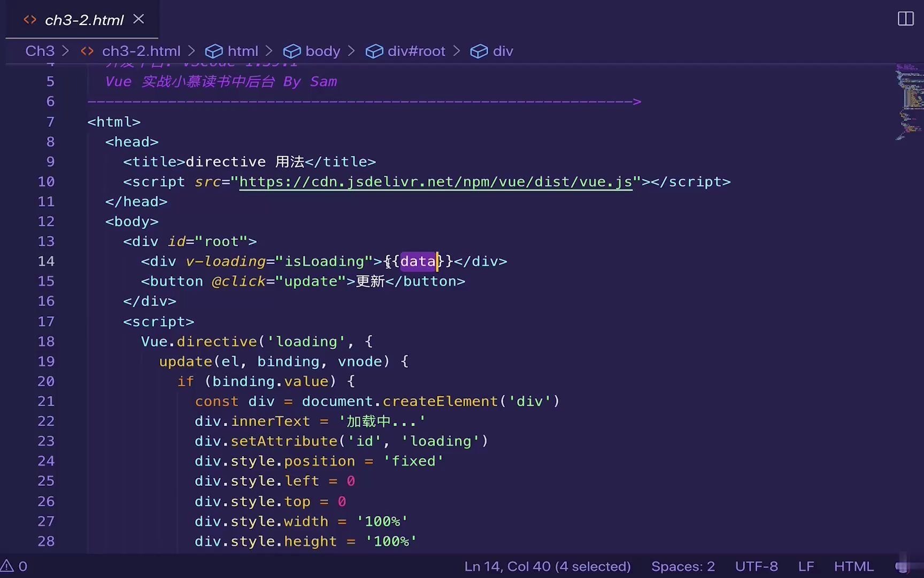Change the LF end-of-line sequence
The height and width of the screenshot is (578, 924).
click(x=806, y=566)
